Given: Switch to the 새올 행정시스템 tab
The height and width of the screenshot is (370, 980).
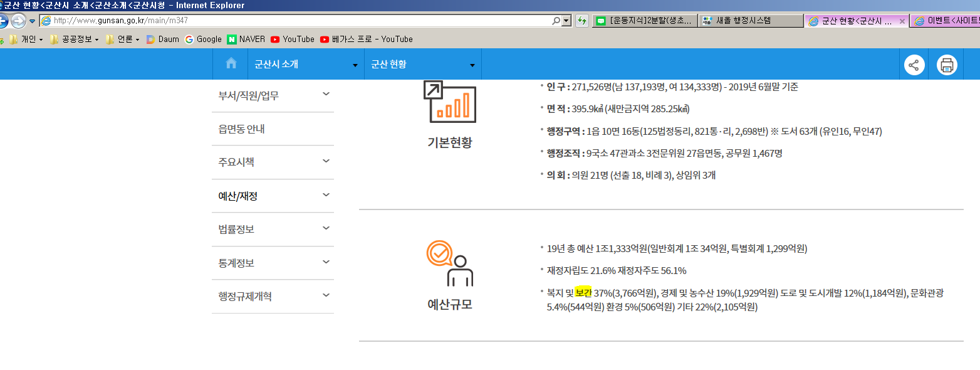Looking at the screenshot, I should (x=749, y=21).
